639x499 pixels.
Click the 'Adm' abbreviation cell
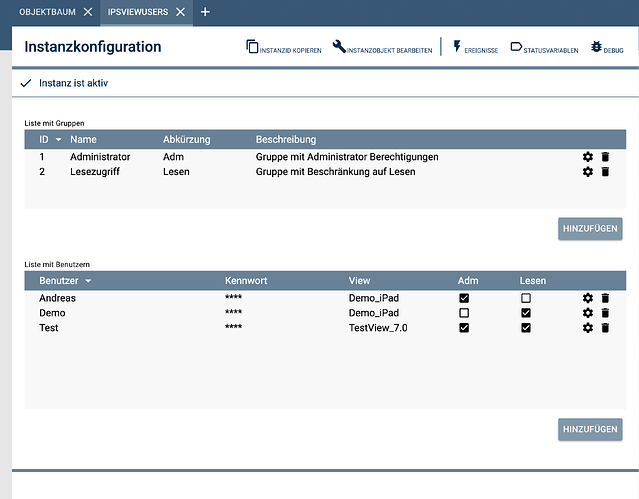point(173,157)
